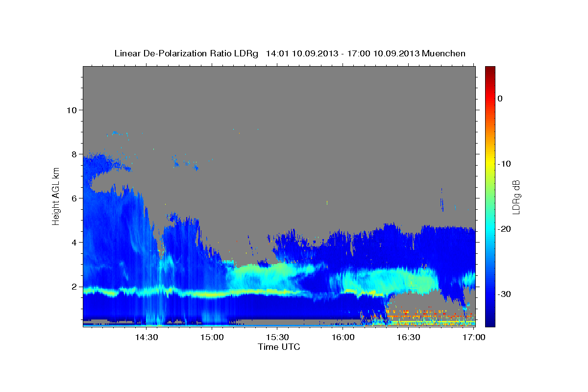
Task: Click the 17:00 time tick label
Action: pyautogui.click(x=474, y=337)
